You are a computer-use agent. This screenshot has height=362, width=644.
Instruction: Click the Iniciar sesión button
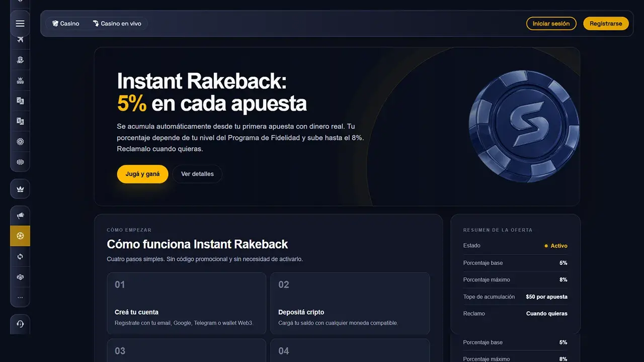[x=551, y=24]
